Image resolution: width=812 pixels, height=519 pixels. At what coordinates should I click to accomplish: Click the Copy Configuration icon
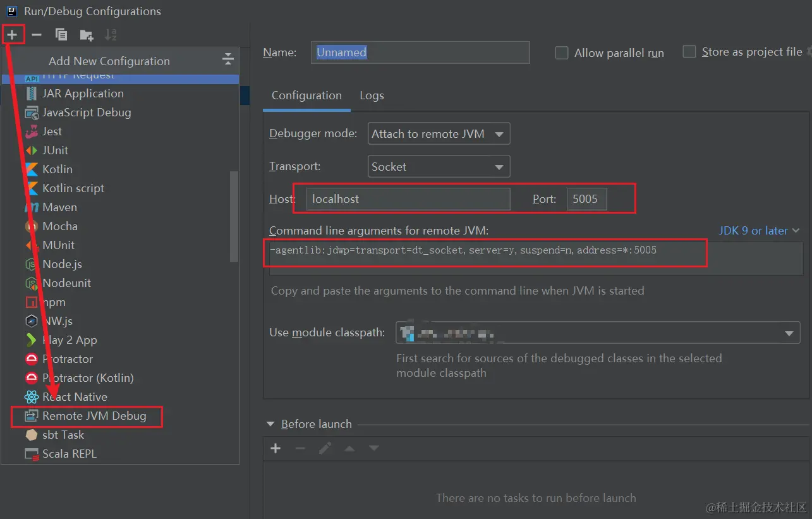point(61,35)
